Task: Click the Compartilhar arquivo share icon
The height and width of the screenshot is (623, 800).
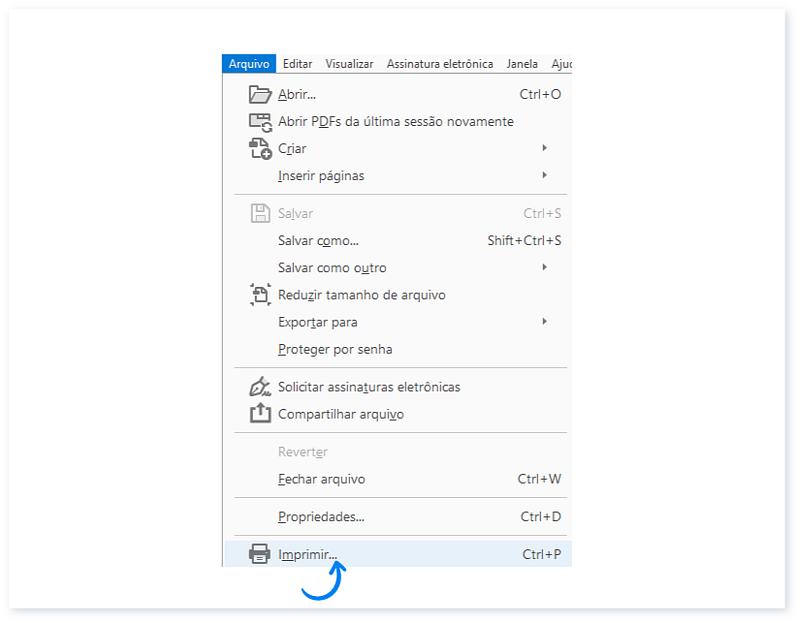Action: 259,414
